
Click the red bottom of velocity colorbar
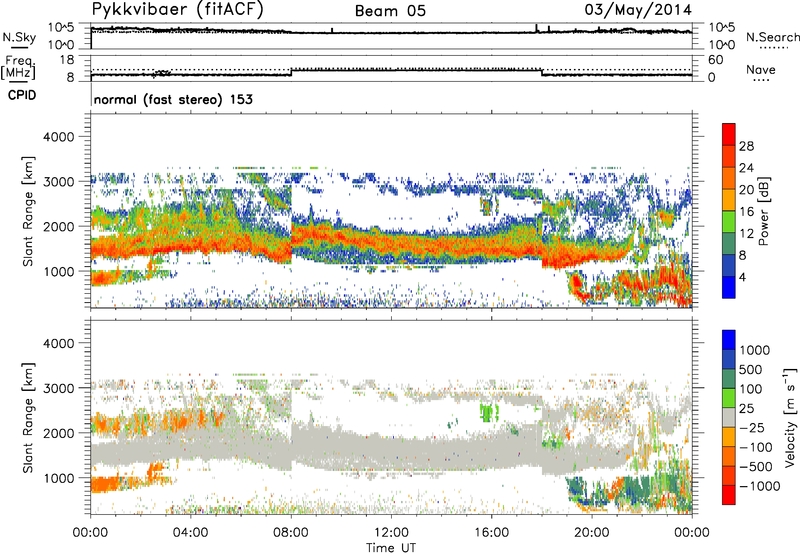[x=729, y=495]
